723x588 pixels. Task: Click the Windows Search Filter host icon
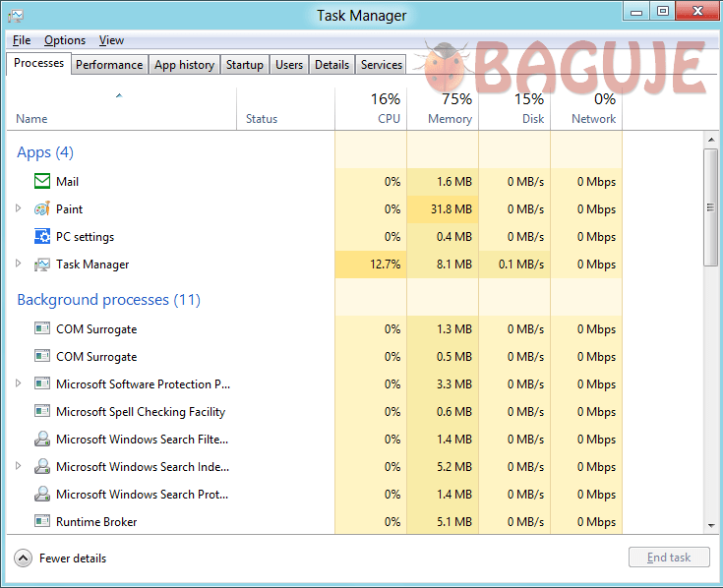42,439
